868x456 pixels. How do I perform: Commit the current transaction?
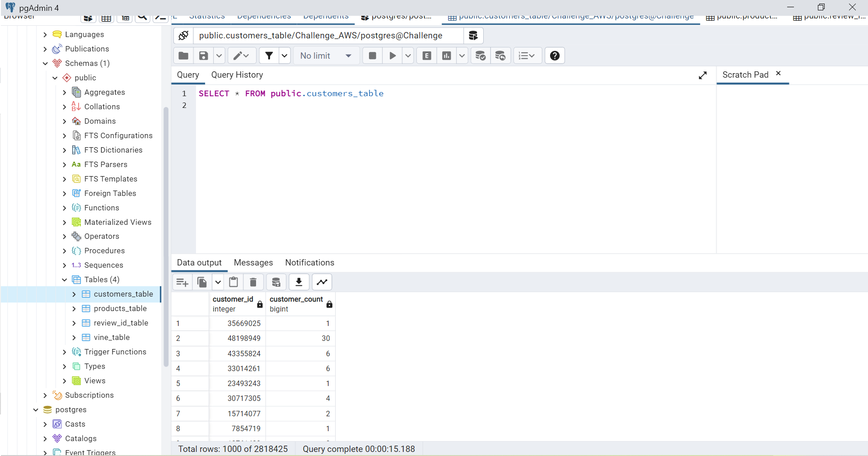point(481,56)
